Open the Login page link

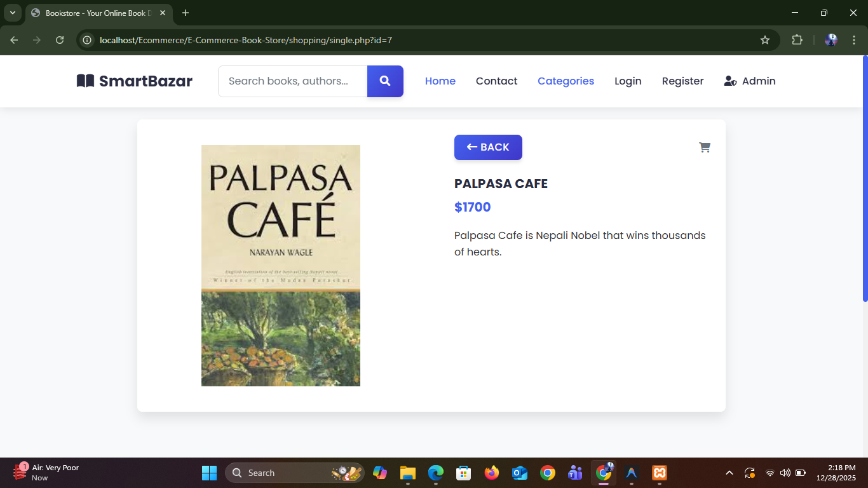(x=628, y=81)
